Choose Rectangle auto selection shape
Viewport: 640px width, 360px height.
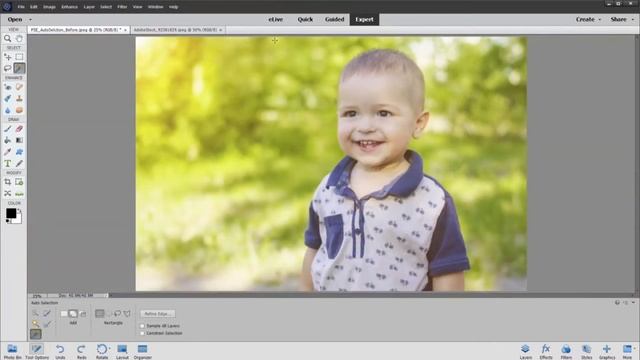(100, 313)
